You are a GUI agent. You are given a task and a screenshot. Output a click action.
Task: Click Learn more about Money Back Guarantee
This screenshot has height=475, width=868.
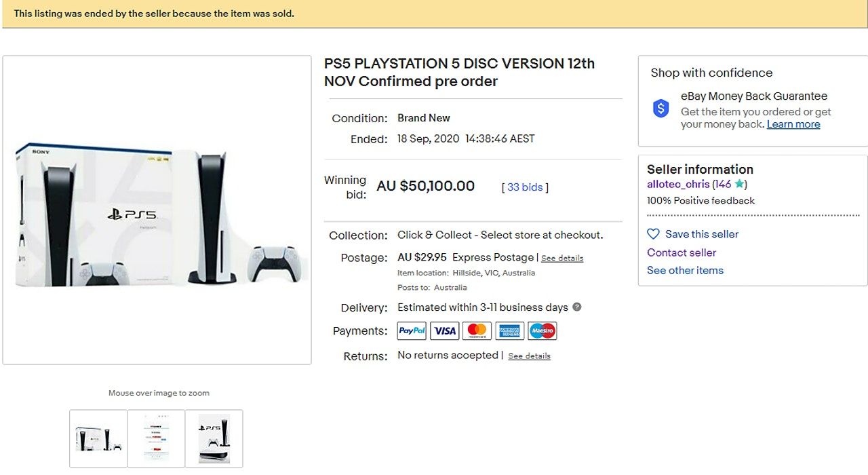[793, 124]
